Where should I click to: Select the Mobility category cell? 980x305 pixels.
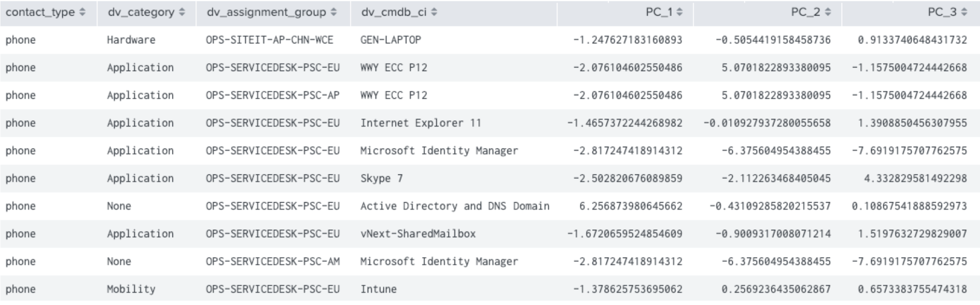tap(131, 289)
